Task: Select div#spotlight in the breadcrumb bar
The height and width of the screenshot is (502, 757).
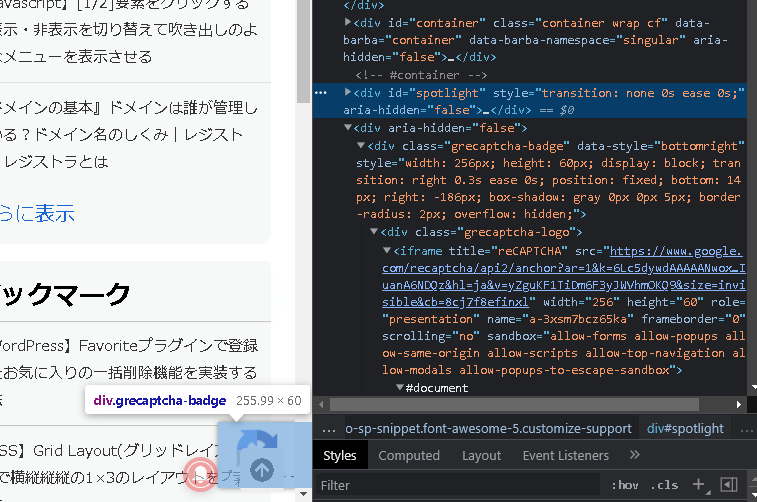Action: click(685, 429)
